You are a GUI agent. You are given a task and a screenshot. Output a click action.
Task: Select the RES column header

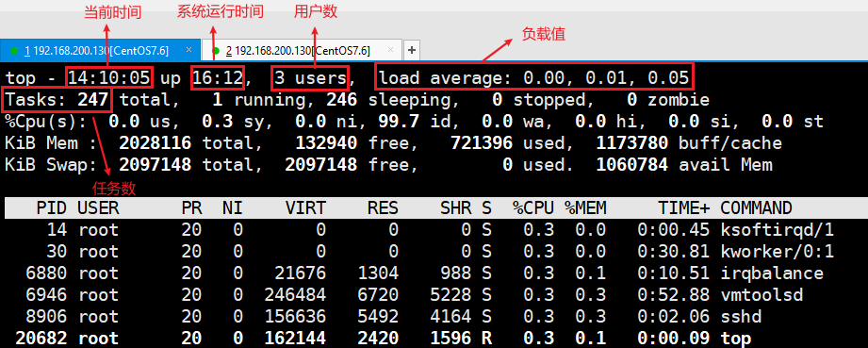383,208
